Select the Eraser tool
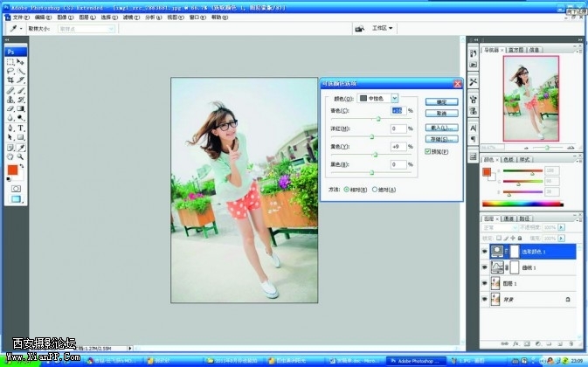The width and height of the screenshot is (588, 367). coord(10,108)
